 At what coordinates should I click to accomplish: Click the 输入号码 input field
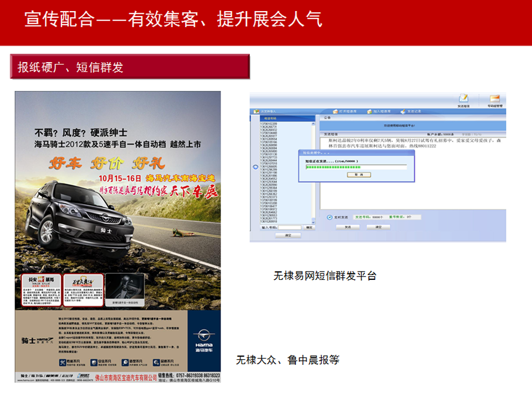click(290, 227)
